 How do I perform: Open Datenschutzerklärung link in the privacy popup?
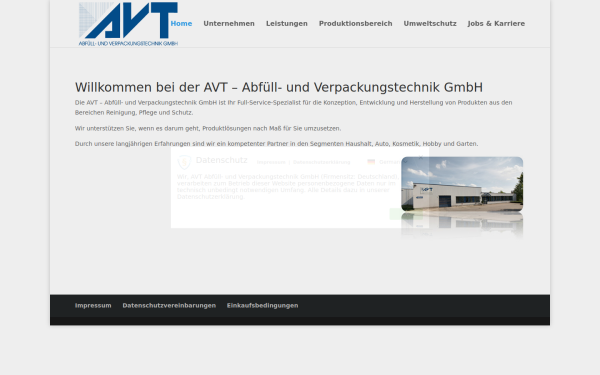point(321,162)
